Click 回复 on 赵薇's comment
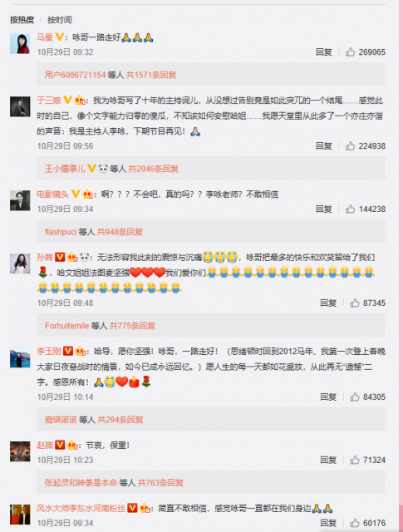The height and width of the screenshot is (532, 403). (328, 460)
